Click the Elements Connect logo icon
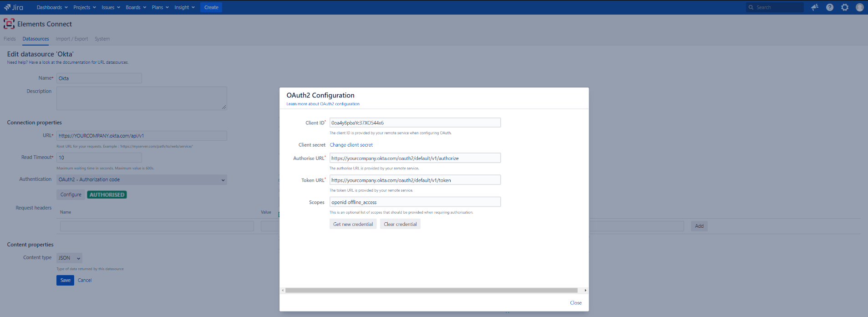The width and height of the screenshot is (868, 317). (x=9, y=24)
